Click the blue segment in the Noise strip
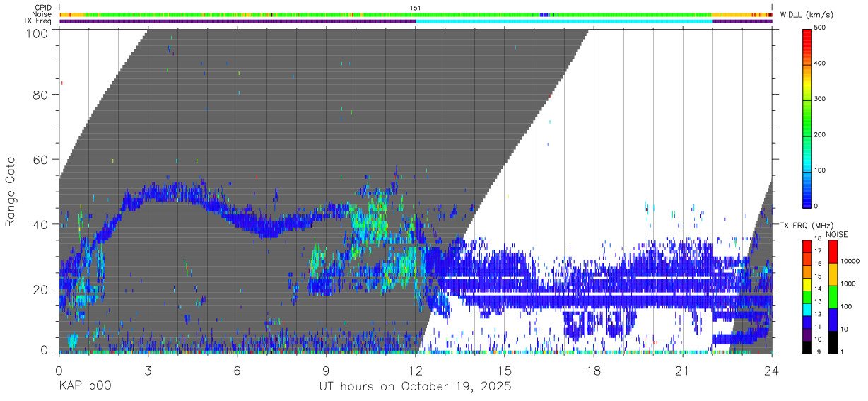Viewport: 868px width, 401px height. coord(544,14)
